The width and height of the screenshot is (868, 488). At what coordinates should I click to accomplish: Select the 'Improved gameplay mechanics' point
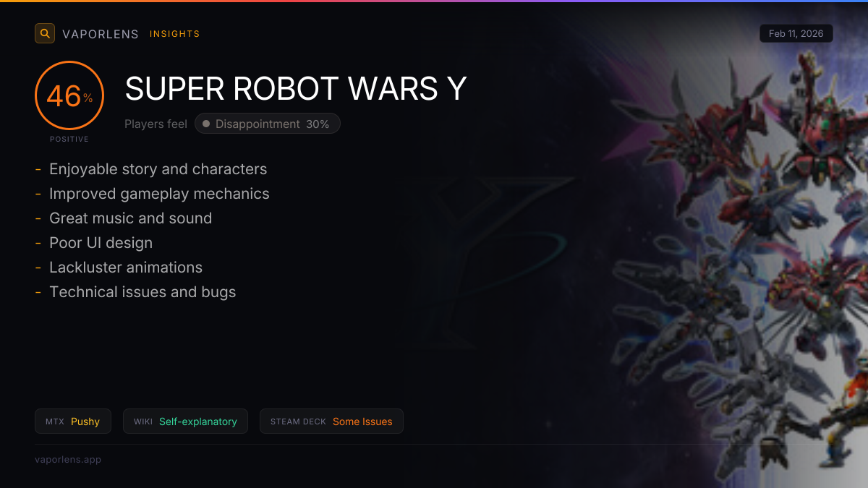pos(159,194)
